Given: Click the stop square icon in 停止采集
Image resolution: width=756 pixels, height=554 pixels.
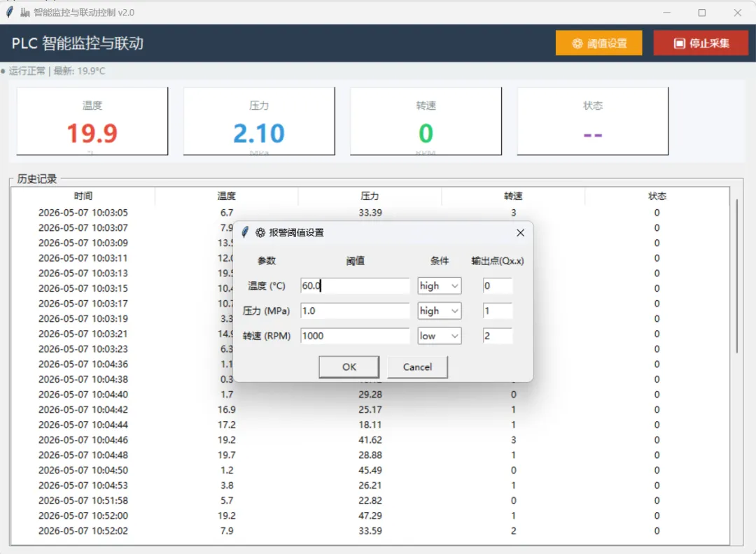Looking at the screenshot, I should pos(679,43).
